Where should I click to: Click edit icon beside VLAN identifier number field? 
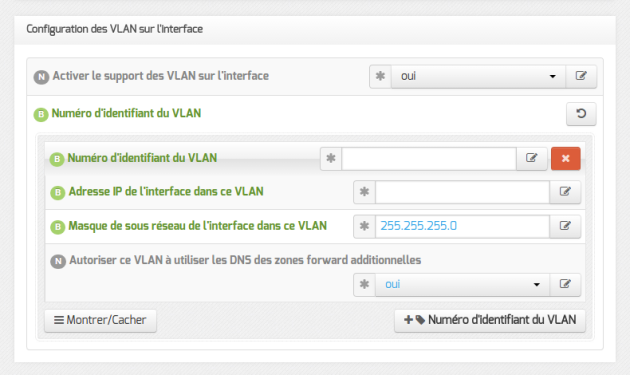click(x=532, y=158)
